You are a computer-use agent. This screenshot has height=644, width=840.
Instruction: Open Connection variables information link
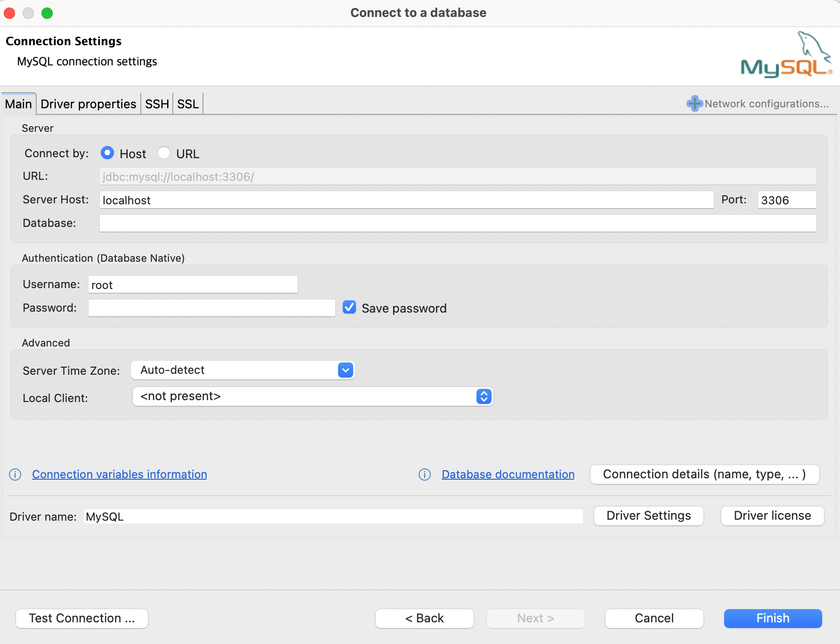[x=120, y=475]
